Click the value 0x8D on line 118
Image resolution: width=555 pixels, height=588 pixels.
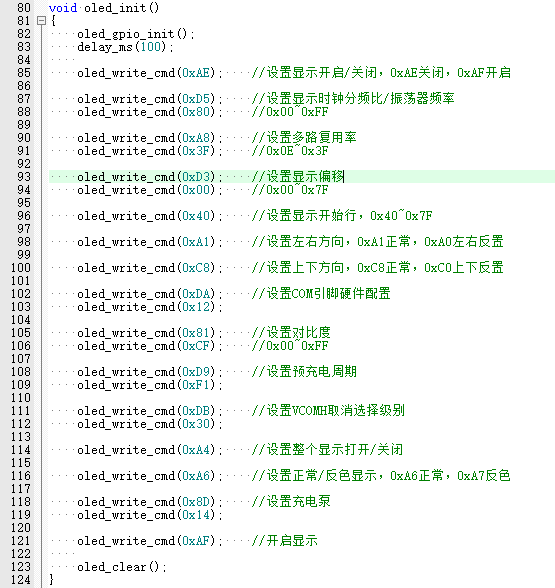[x=196, y=502]
